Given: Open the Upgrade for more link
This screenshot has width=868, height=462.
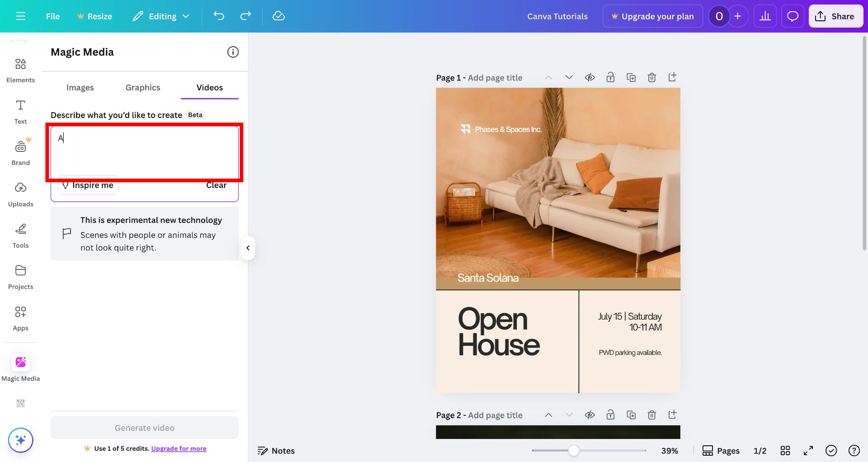Looking at the screenshot, I should 179,448.
